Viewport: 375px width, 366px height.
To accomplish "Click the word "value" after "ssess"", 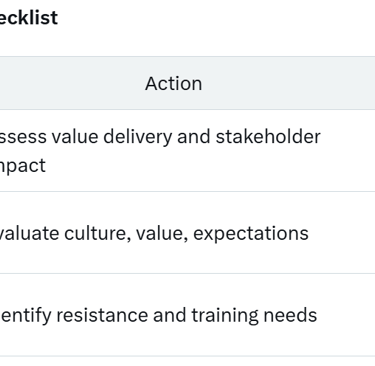I will coord(75,137).
